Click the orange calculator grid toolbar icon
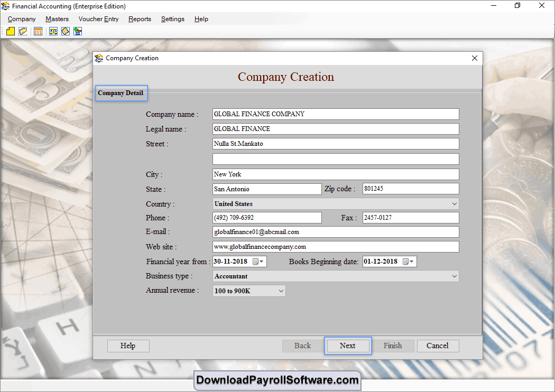The width and height of the screenshot is (555, 392). [38, 31]
